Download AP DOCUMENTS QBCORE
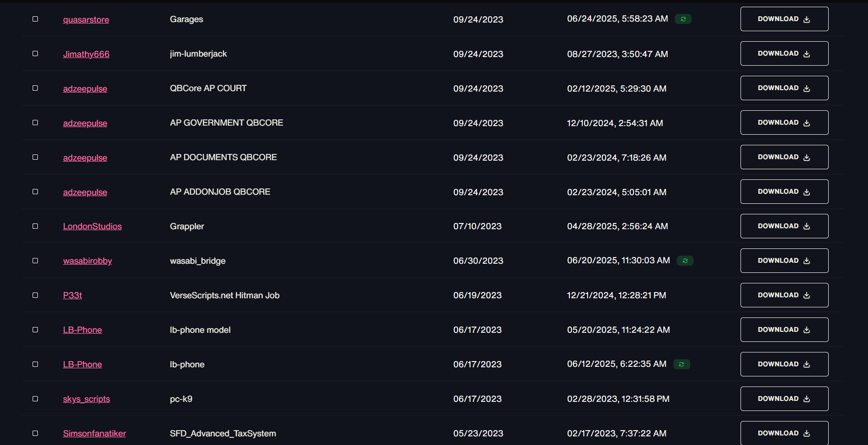Viewport: 868px width, 445px height. click(784, 157)
